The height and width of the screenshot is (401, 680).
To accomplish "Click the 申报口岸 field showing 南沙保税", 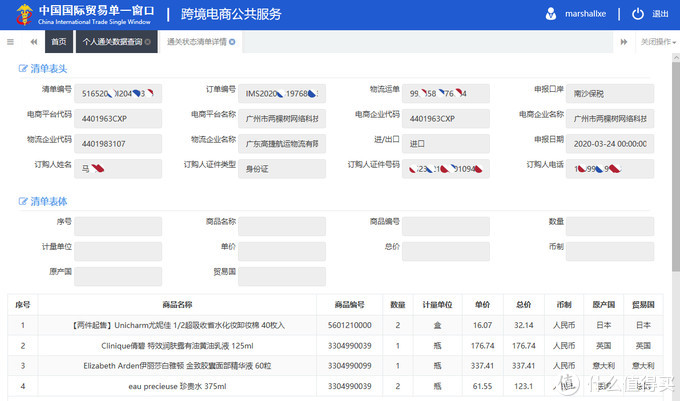I will coord(610,93).
